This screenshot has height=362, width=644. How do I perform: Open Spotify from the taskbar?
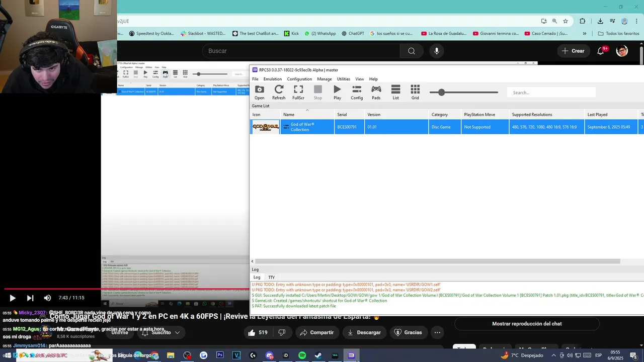click(x=302, y=355)
